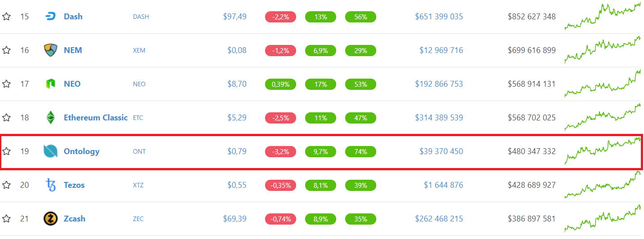Image resolution: width=644 pixels, height=239 pixels.
Task: Click the Dash coin logo icon
Action: click(50, 17)
